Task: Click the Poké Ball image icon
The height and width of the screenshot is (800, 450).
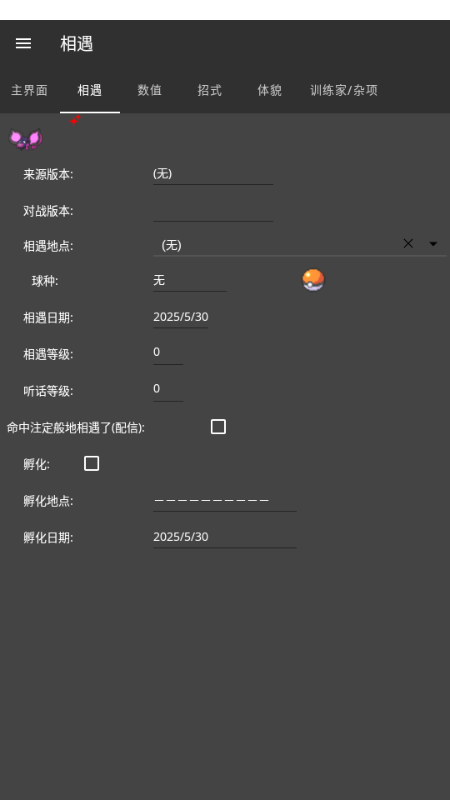Action: [313, 280]
